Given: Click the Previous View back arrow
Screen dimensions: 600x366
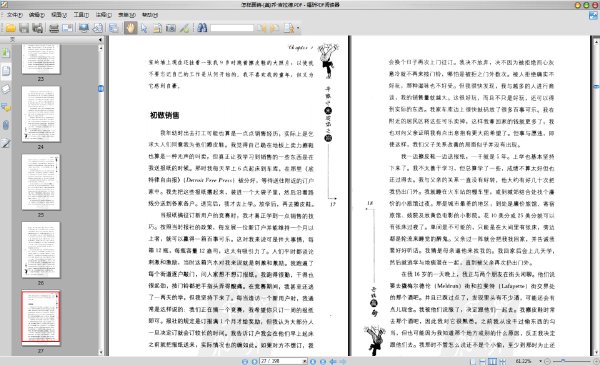Looking at the screenshot, I should 333,361.
